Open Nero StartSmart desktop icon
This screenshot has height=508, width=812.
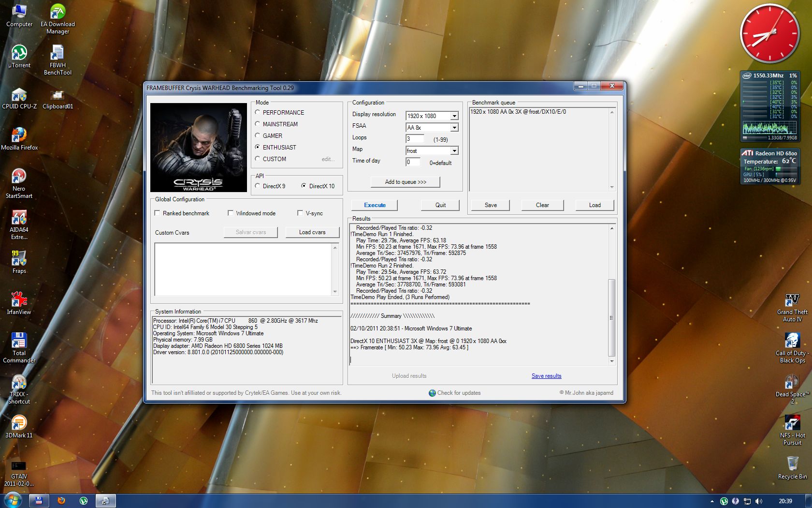tap(19, 183)
